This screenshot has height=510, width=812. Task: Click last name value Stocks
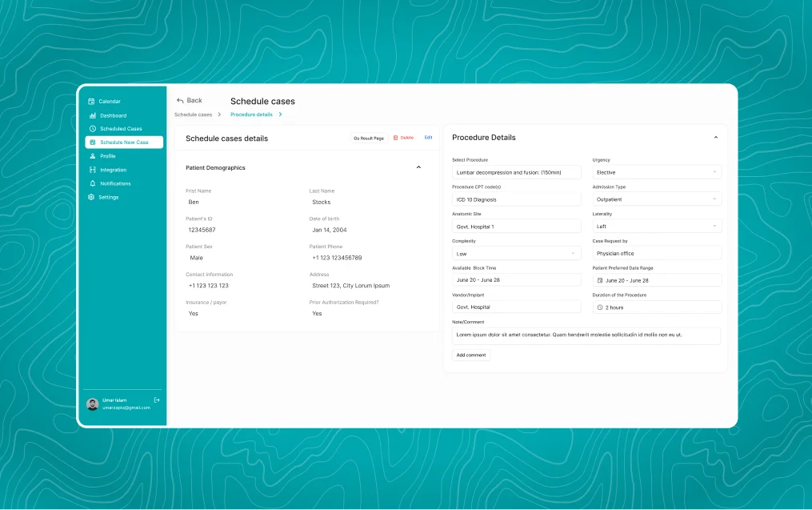tap(321, 202)
